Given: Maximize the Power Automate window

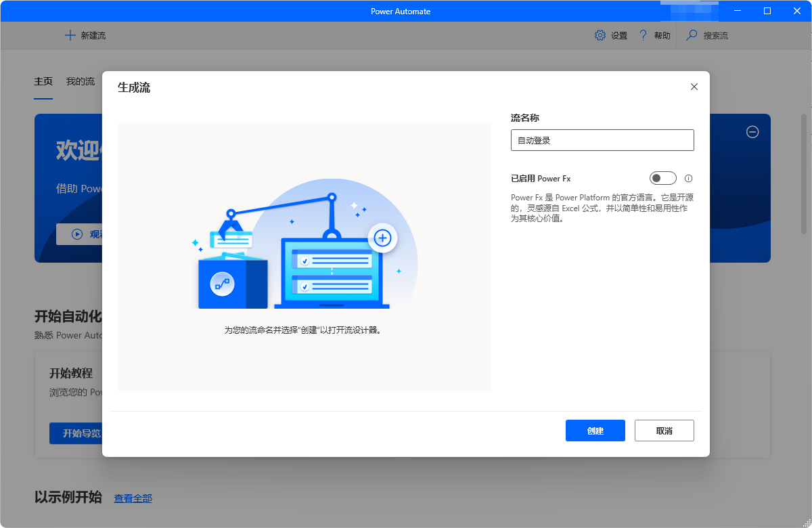Looking at the screenshot, I should coord(767,11).
